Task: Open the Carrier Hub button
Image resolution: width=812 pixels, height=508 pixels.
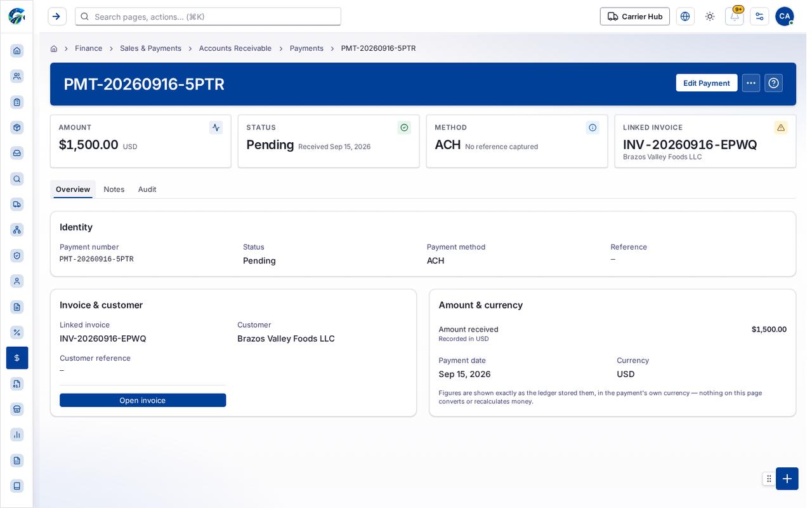Action: pyautogui.click(x=635, y=17)
